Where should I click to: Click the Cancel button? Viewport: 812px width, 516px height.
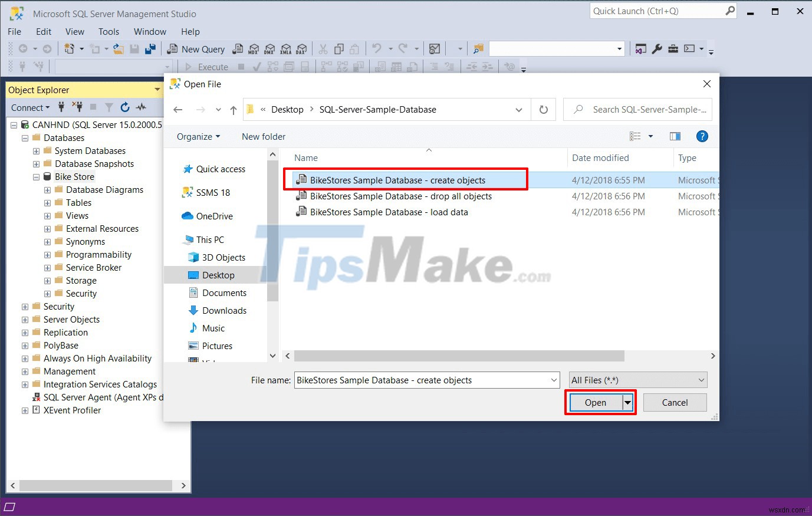pyautogui.click(x=675, y=403)
